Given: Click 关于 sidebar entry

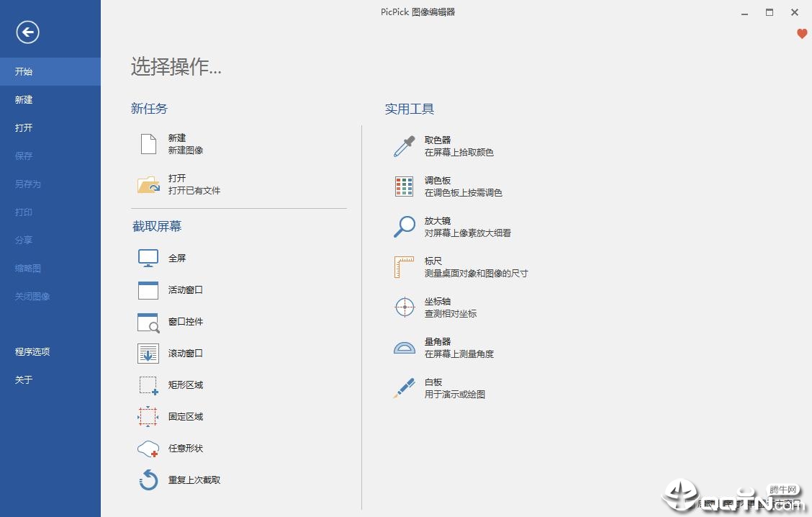Looking at the screenshot, I should tap(24, 379).
